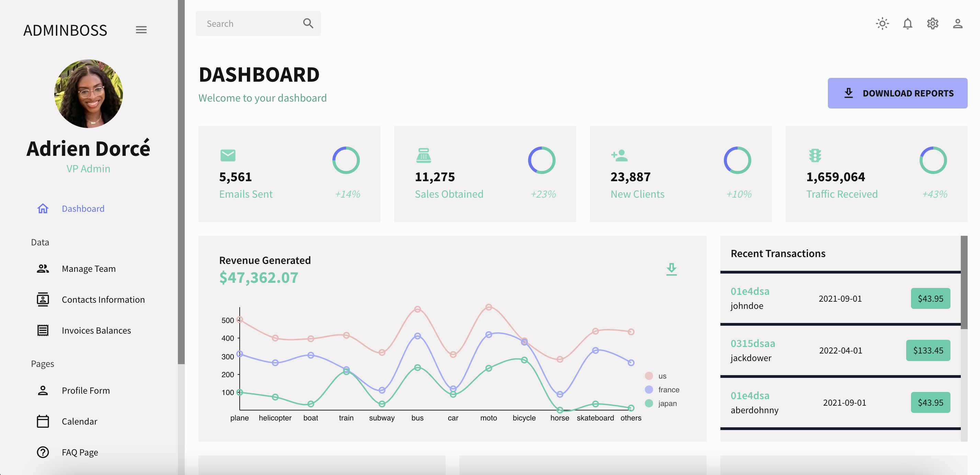
Task: Click the france legend color dot
Action: [649, 390]
